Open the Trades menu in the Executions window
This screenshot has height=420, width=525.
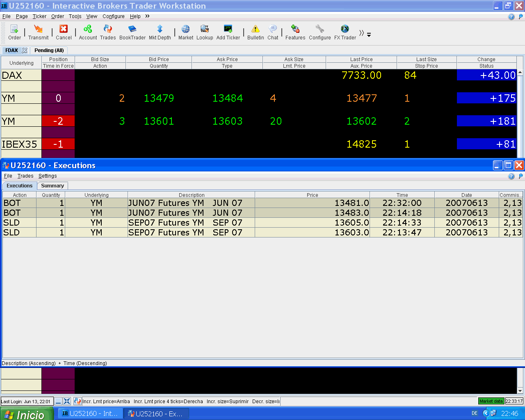(25, 176)
